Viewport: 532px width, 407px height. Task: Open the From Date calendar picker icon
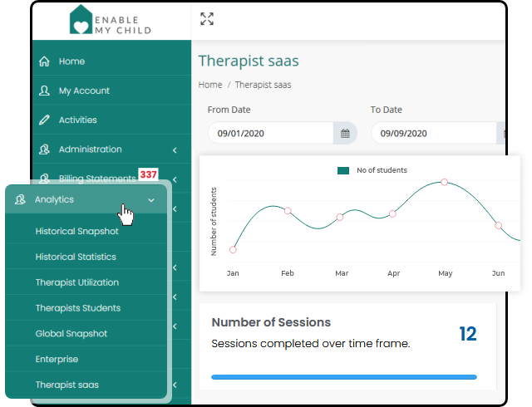[345, 133]
